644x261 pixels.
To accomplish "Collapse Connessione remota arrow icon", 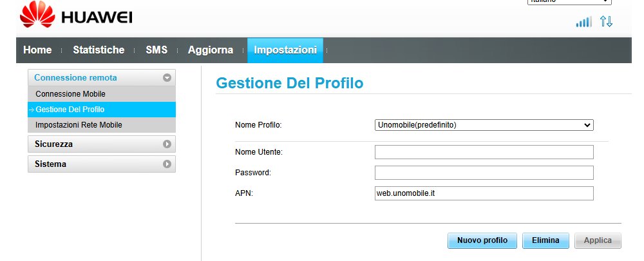I will [167, 78].
